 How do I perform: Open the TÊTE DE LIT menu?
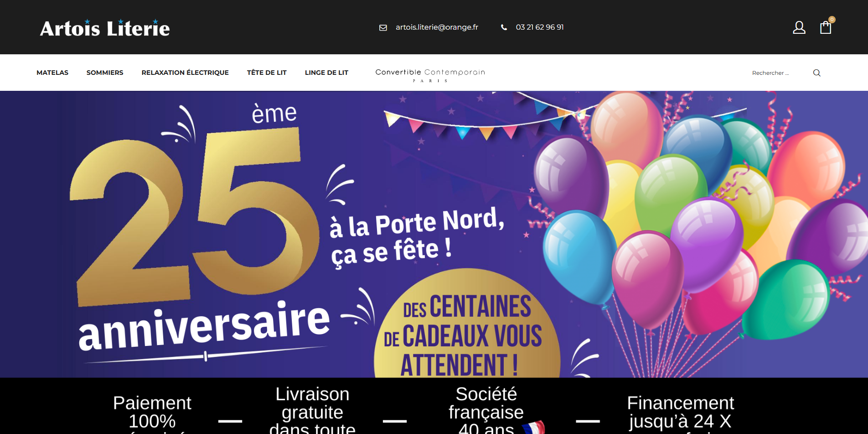point(267,73)
